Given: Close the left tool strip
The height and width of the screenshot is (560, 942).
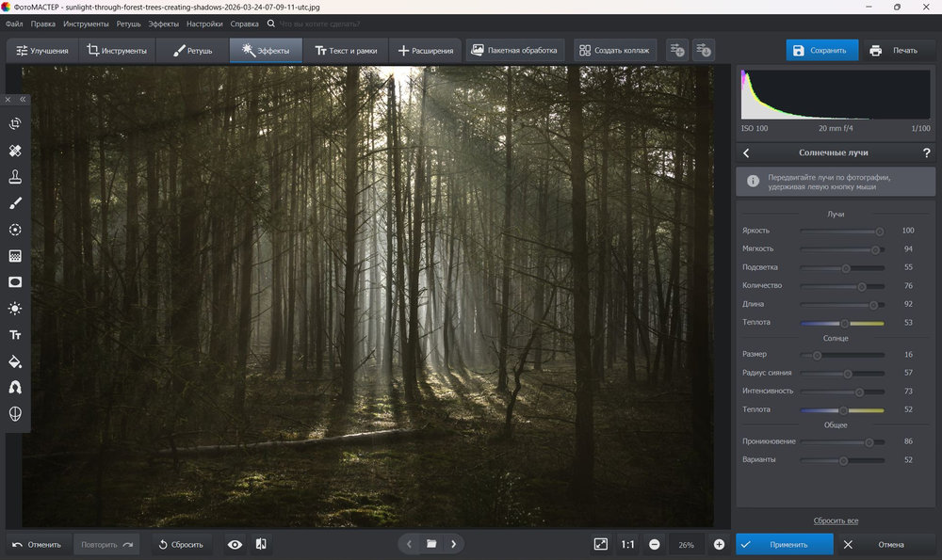Looking at the screenshot, I should (x=8, y=100).
